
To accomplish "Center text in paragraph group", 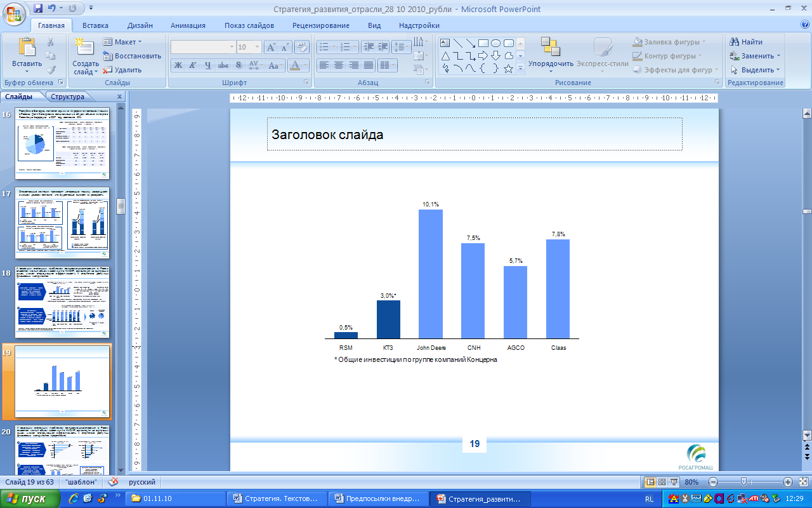I will pos(338,65).
